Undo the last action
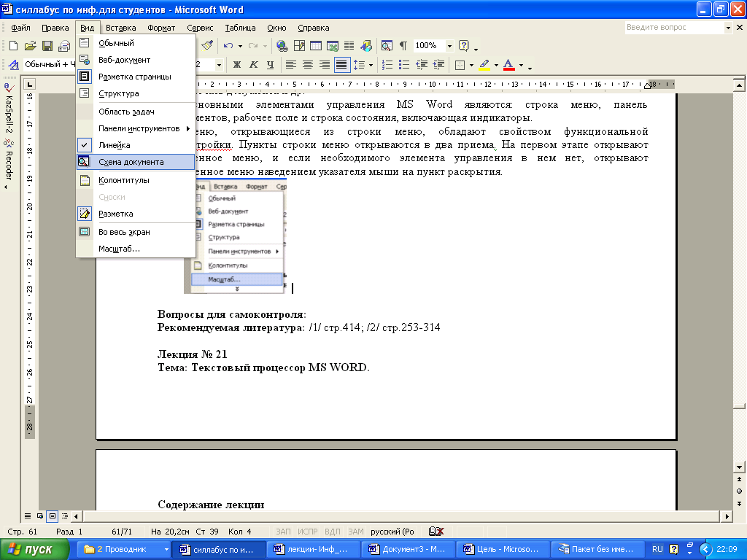Screen dimensions: 747x560 (x=228, y=46)
